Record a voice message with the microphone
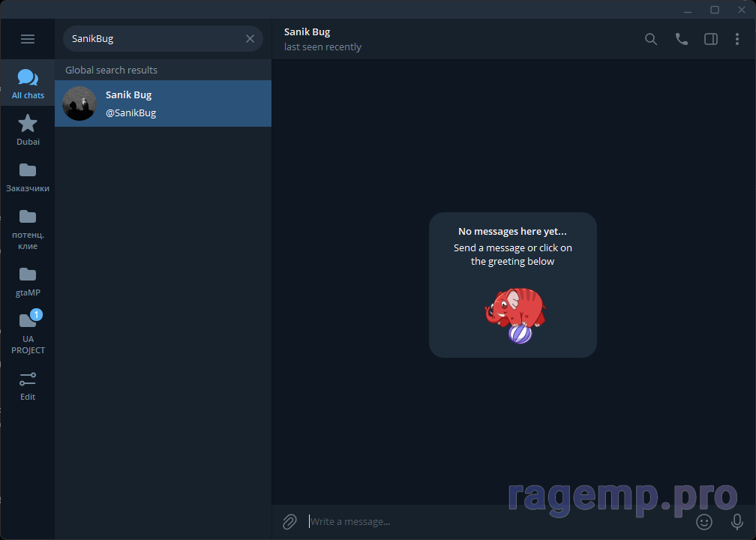 point(736,522)
